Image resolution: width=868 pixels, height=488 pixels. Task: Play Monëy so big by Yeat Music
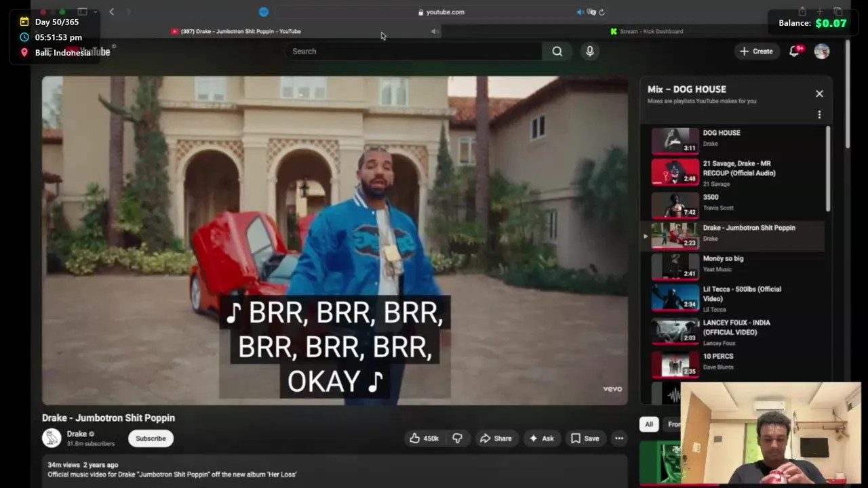732,266
